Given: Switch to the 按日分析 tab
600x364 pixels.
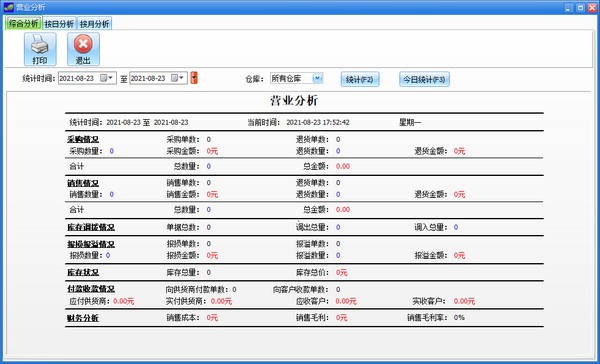Looking at the screenshot, I should (x=59, y=24).
